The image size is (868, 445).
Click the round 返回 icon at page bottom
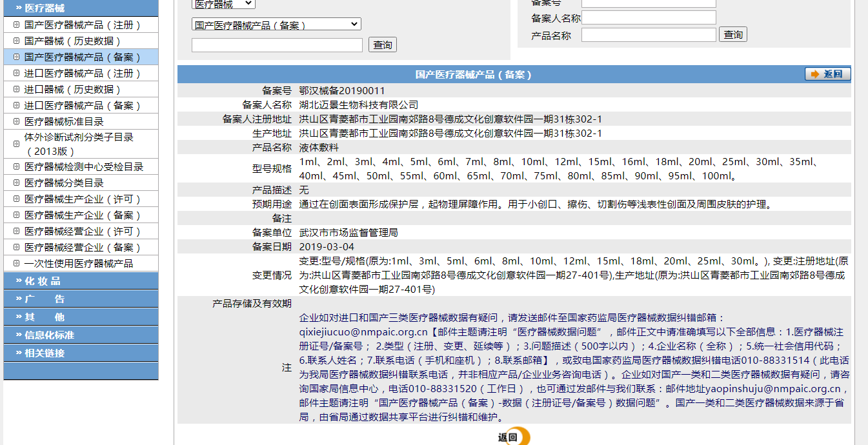click(x=514, y=437)
